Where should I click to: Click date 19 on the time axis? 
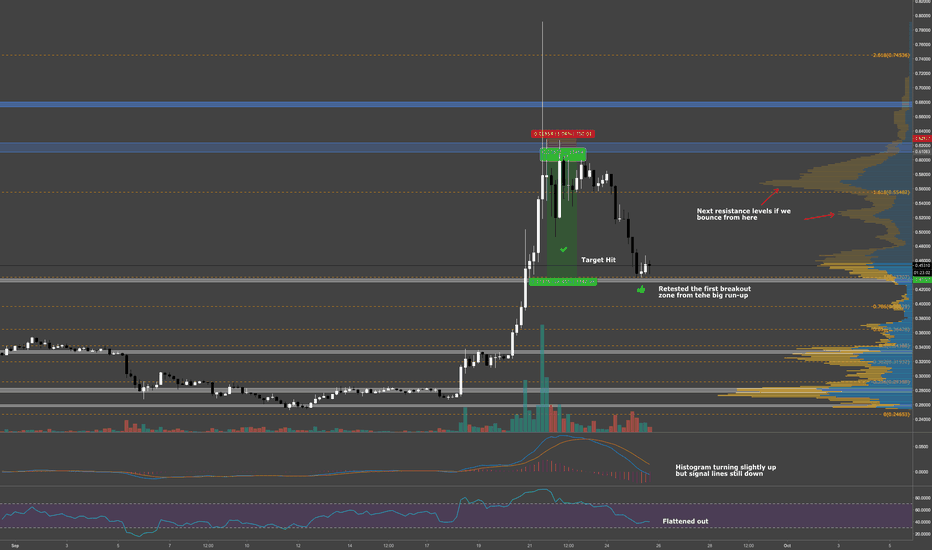pyautogui.click(x=478, y=545)
